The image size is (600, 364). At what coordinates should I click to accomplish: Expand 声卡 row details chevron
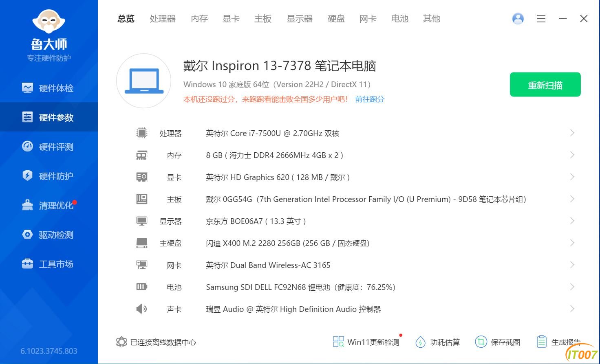point(572,309)
